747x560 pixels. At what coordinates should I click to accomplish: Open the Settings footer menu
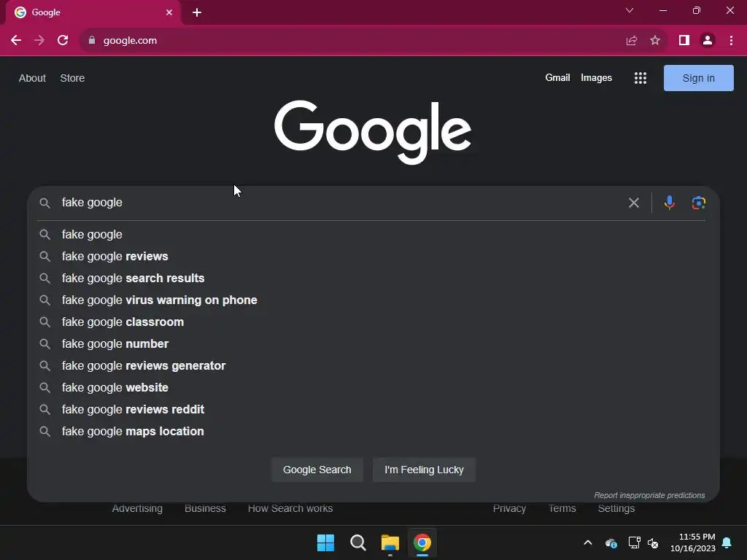pos(616,508)
